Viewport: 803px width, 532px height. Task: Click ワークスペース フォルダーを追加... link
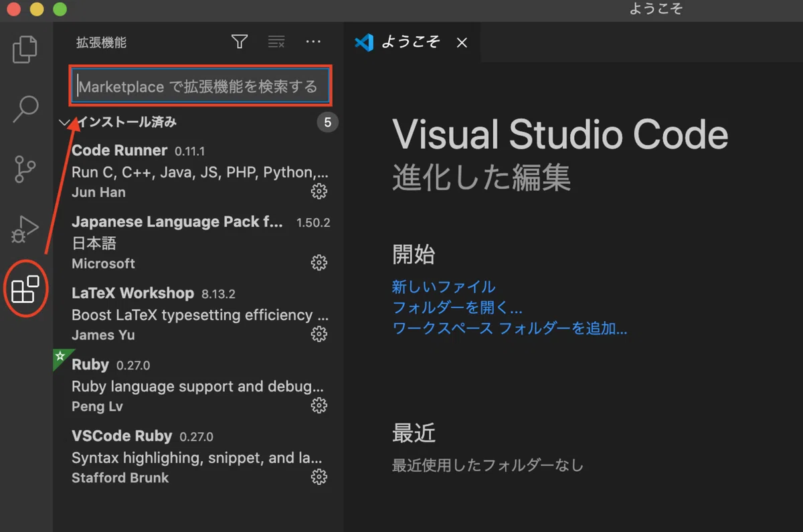[x=509, y=329]
